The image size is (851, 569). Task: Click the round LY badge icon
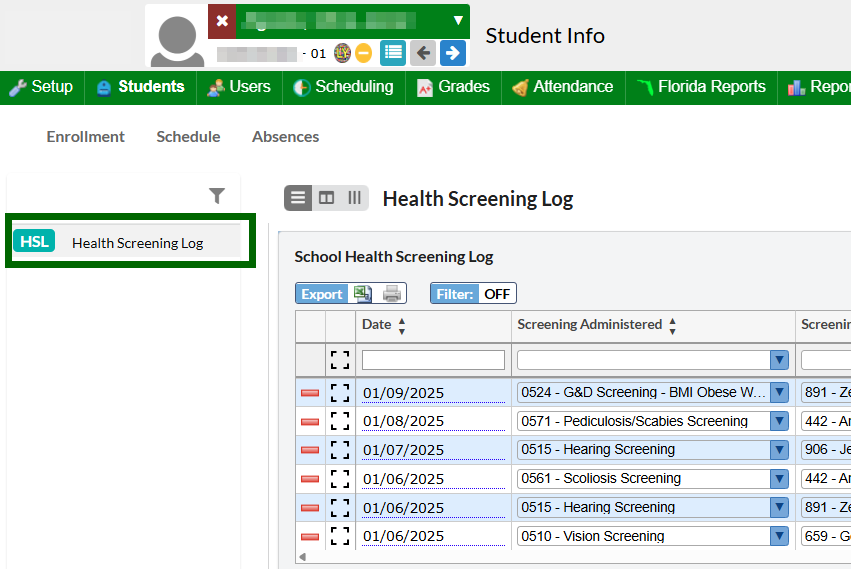click(342, 53)
